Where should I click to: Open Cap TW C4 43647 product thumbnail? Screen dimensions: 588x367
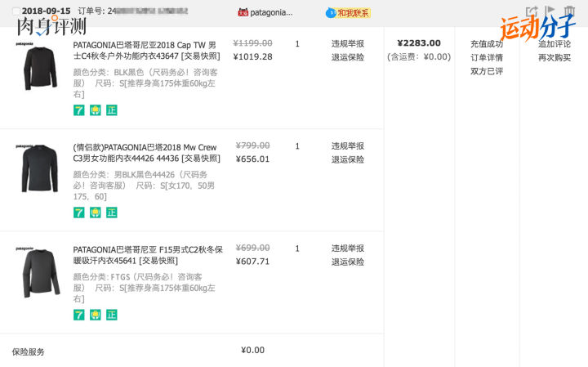(x=39, y=66)
